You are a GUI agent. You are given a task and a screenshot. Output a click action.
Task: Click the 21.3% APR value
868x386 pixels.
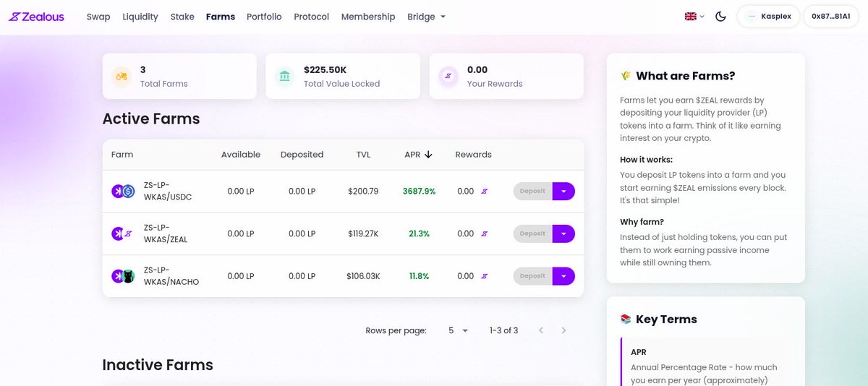pos(420,233)
